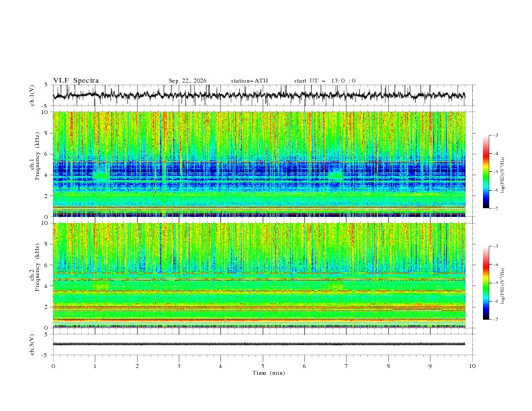Click the ch.1(V) axis label

(x=32, y=95)
